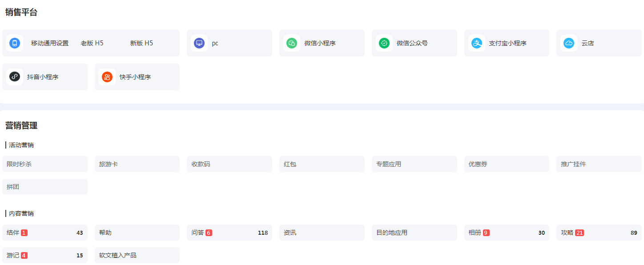644x265 pixels.
Task: Click the blue cloud store icon
Action: pyautogui.click(x=569, y=43)
